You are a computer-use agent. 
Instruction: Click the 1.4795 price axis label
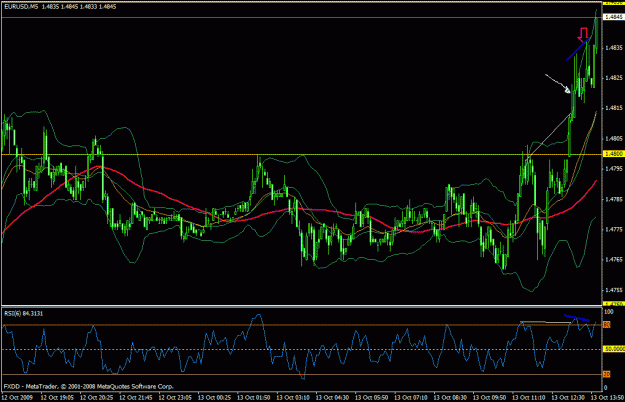pyautogui.click(x=613, y=169)
